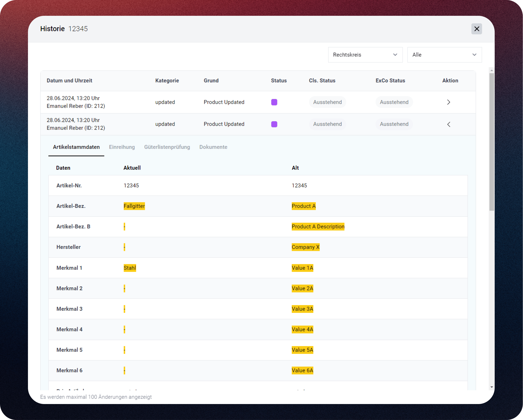Click purple status square in first row
523x420 pixels.
pyautogui.click(x=274, y=102)
